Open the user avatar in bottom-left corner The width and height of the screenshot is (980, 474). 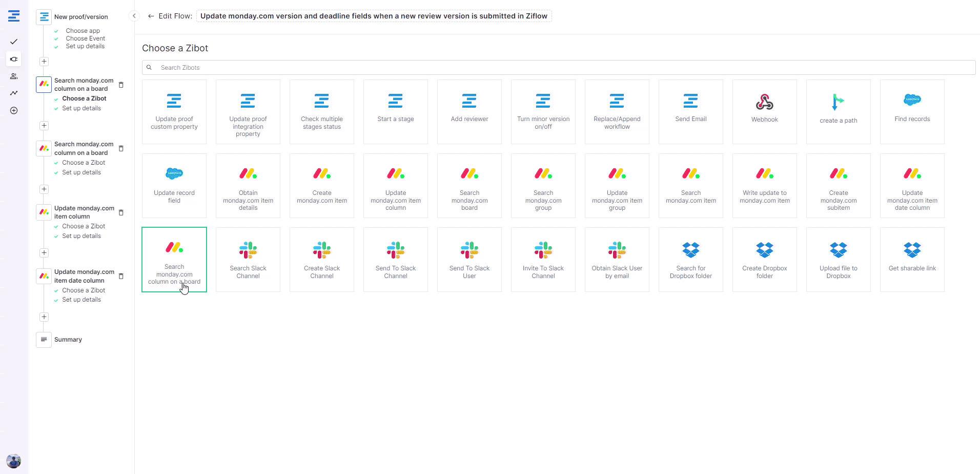click(x=14, y=460)
